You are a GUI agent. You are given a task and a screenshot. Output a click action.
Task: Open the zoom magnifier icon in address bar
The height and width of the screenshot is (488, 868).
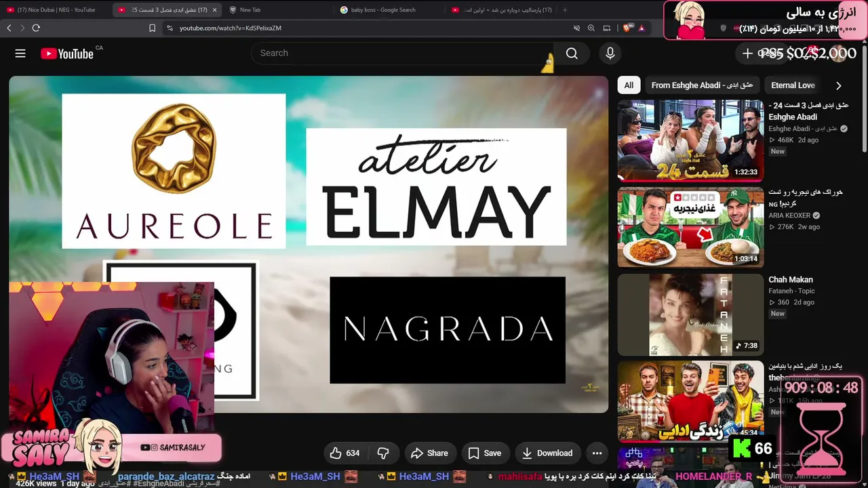[x=591, y=28]
